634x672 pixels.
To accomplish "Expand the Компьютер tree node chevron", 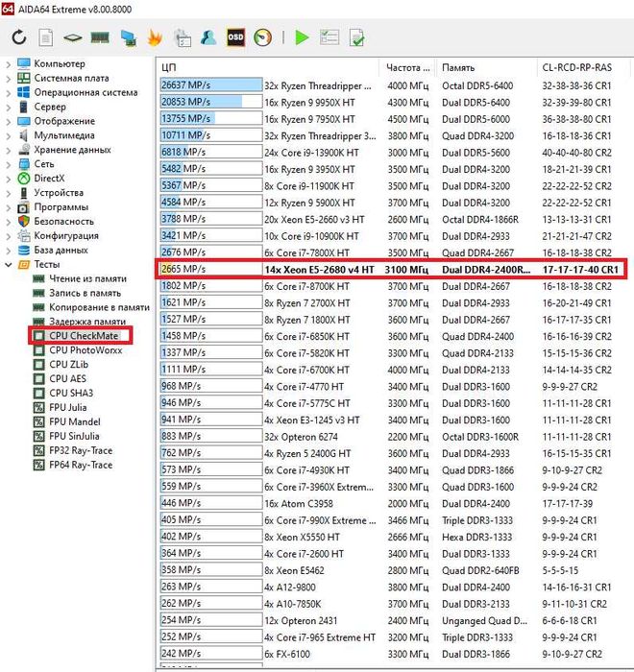I will click(8, 64).
